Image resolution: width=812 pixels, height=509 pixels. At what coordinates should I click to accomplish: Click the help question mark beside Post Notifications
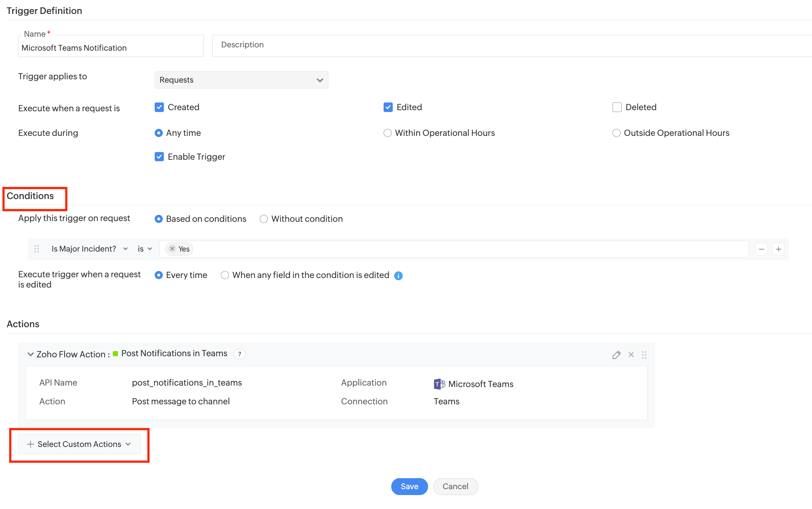pos(240,354)
